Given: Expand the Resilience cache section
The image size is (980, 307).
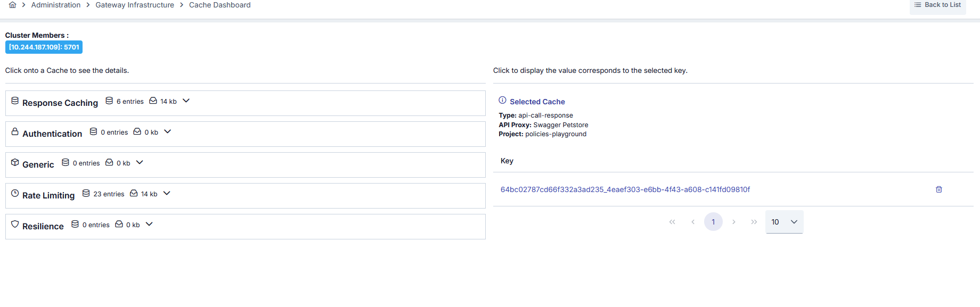Looking at the screenshot, I should [149, 224].
